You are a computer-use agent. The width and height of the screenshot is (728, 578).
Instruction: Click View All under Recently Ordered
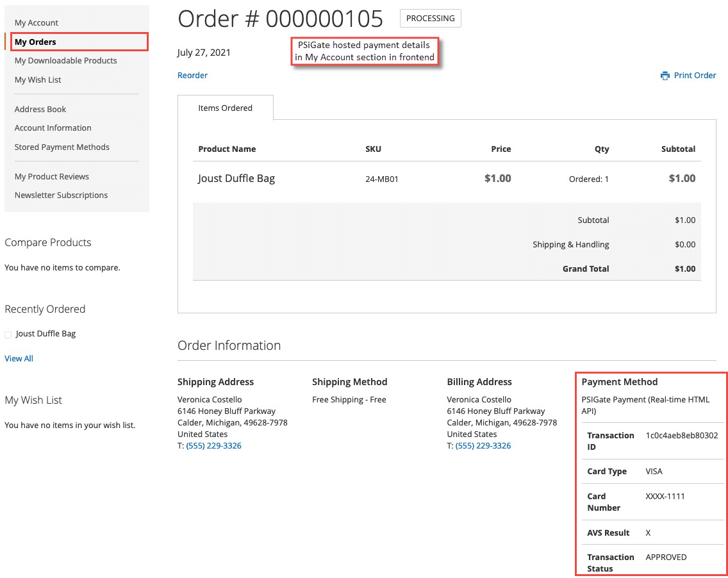[x=19, y=358]
